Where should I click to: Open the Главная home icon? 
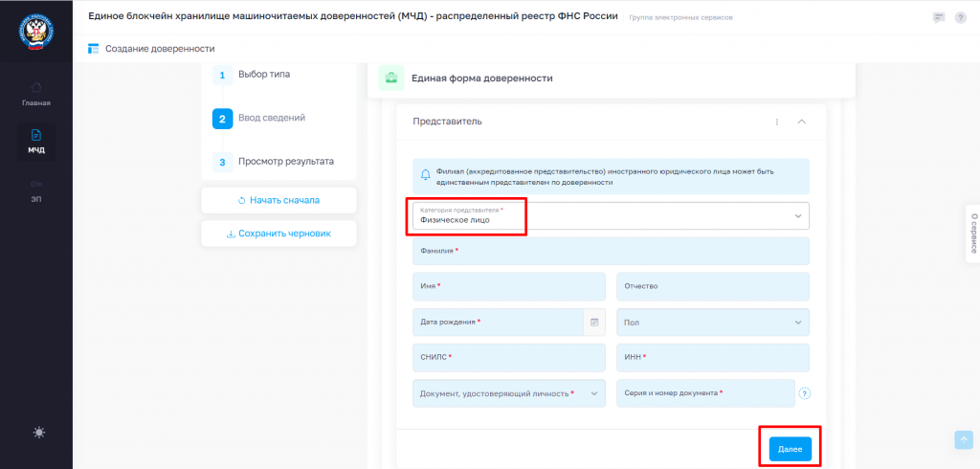pos(36,87)
